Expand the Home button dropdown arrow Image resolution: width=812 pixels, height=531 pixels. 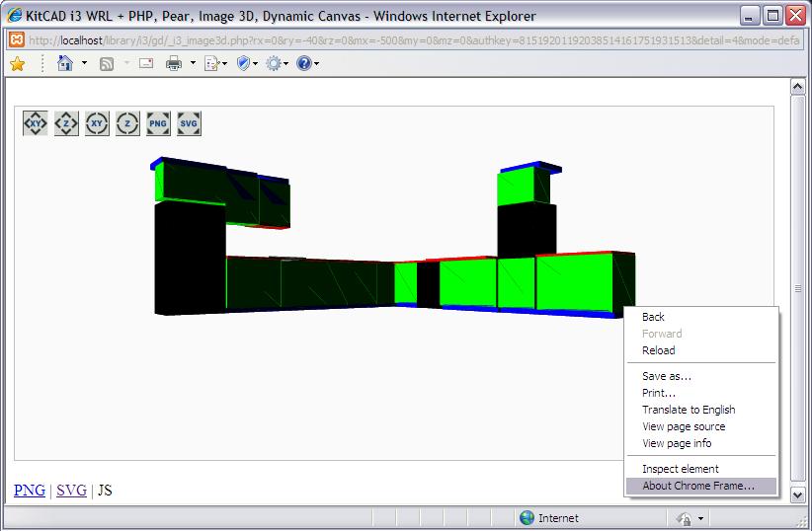[84, 63]
